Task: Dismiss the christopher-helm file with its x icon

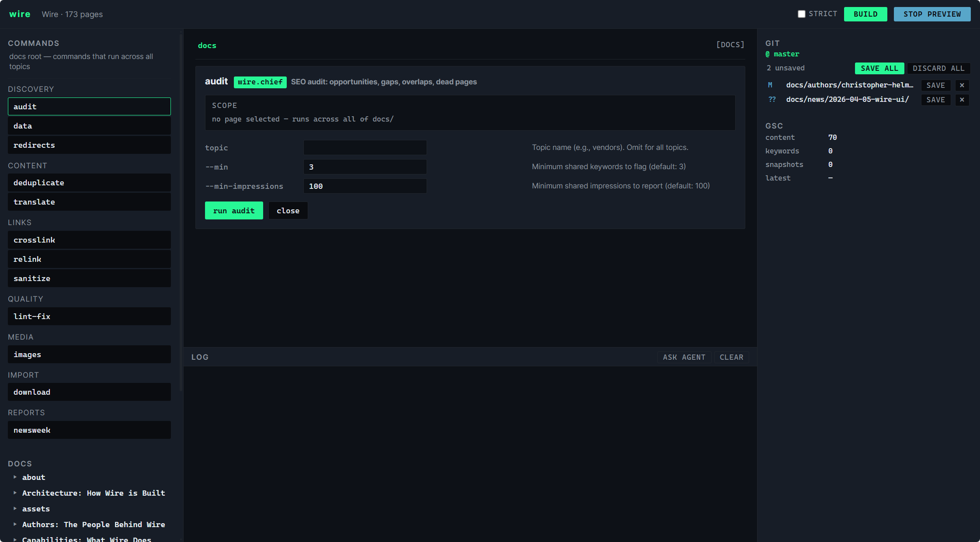Action: [x=962, y=85]
